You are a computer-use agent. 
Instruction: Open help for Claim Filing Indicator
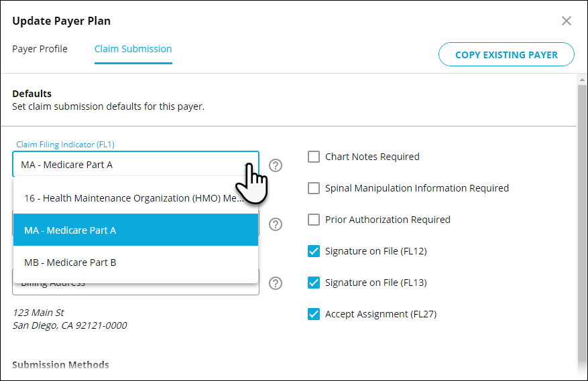click(x=276, y=165)
